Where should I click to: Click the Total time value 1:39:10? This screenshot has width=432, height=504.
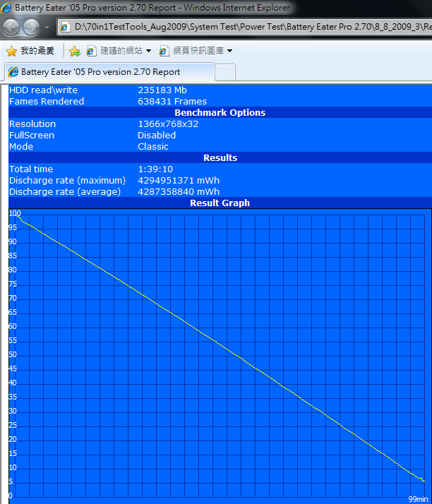(155, 169)
